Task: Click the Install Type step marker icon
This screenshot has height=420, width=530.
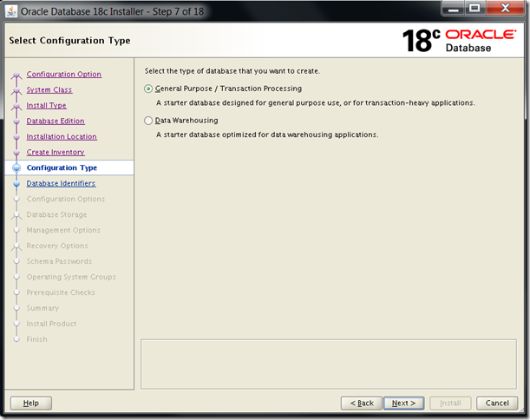Action: pyautogui.click(x=16, y=106)
